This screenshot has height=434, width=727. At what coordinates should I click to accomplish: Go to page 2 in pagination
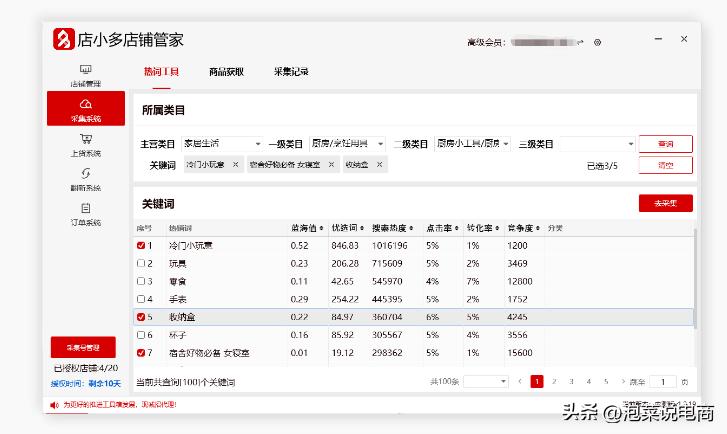point(554,382)
